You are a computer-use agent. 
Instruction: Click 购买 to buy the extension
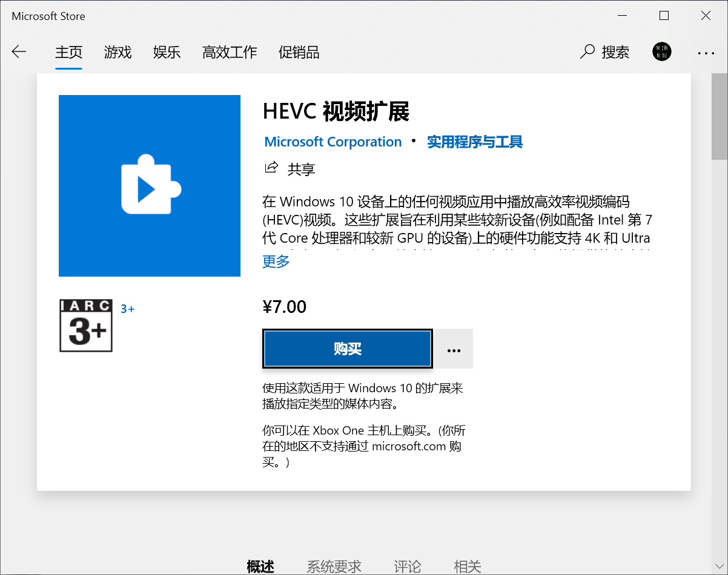tap(347, 349)
